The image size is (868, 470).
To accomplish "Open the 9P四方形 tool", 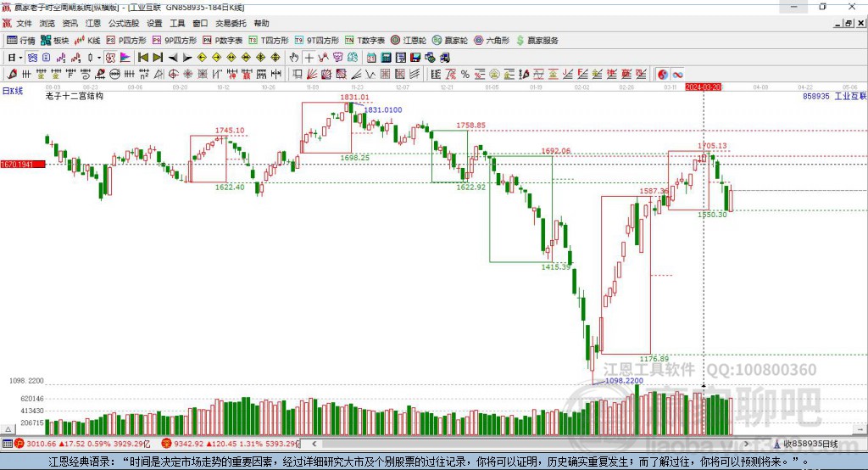I will tap(175, 41).
